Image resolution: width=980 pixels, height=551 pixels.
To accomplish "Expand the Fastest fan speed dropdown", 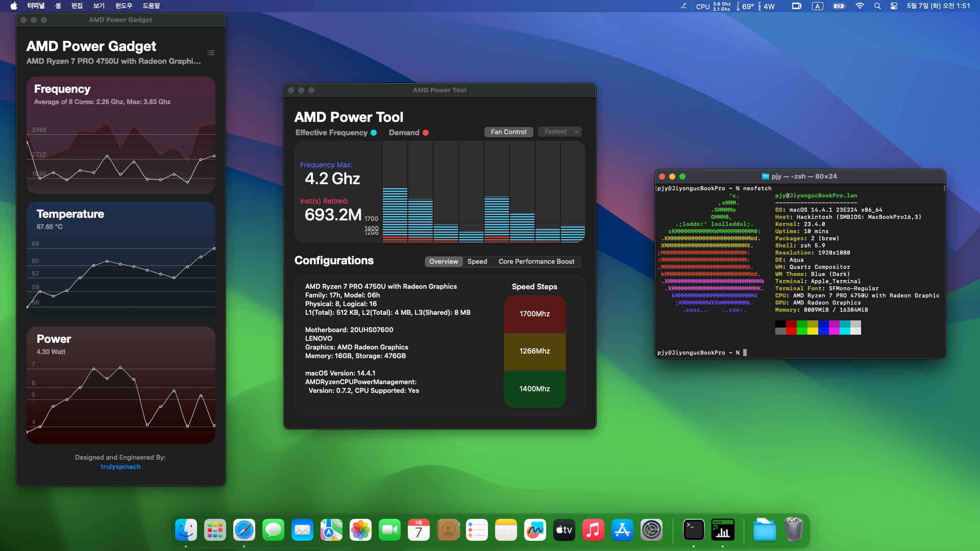I will pos(560,132).
